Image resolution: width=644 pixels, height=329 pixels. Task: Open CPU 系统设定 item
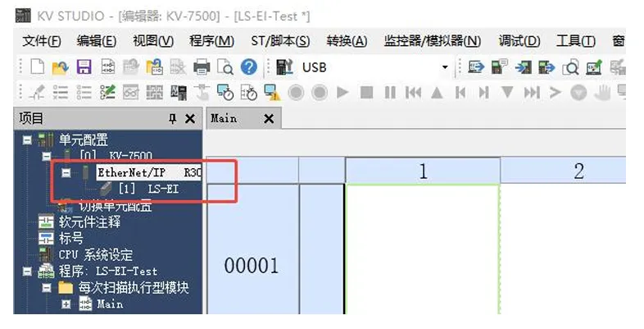[95, 255]
